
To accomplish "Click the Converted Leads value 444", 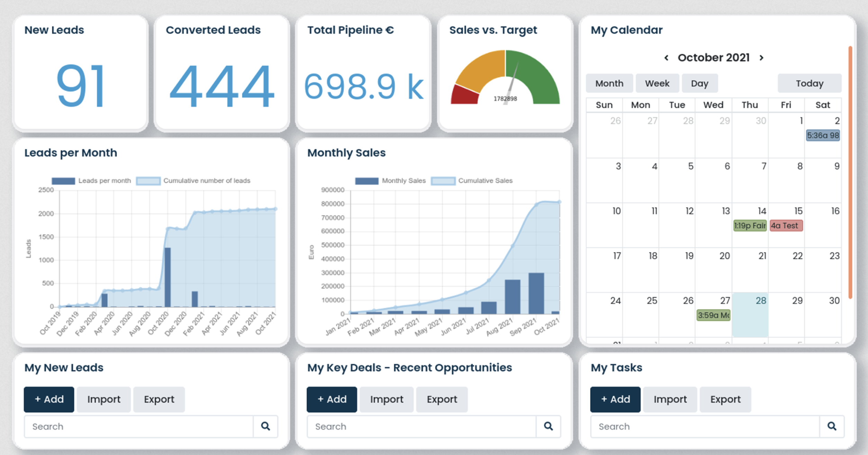I will (222, 86).
